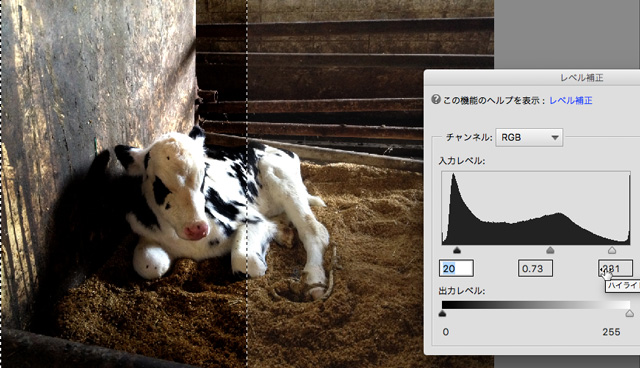Image resolution: width=640 pixels, height=368 pixels.
Task: Click the midtone field showing 0.73
Action: click(535, 268)
